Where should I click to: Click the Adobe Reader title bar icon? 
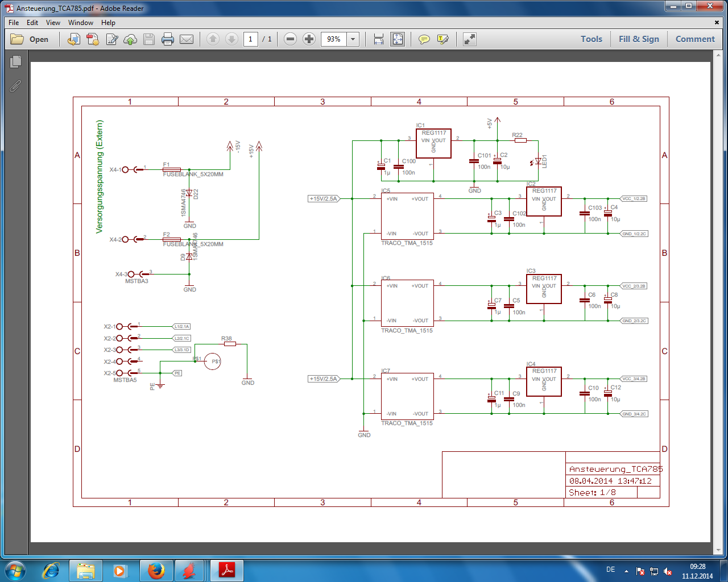pyautogui.click(x=9, y=9)
